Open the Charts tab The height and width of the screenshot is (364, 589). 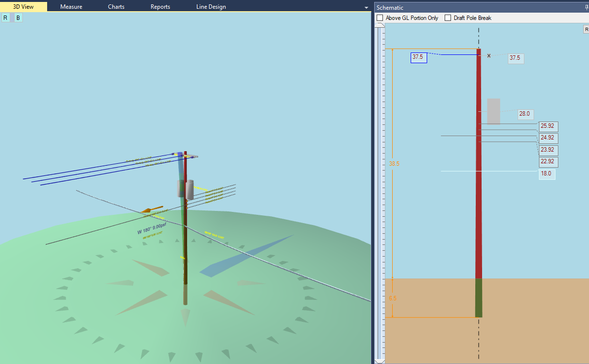click(x=116, y=7)
